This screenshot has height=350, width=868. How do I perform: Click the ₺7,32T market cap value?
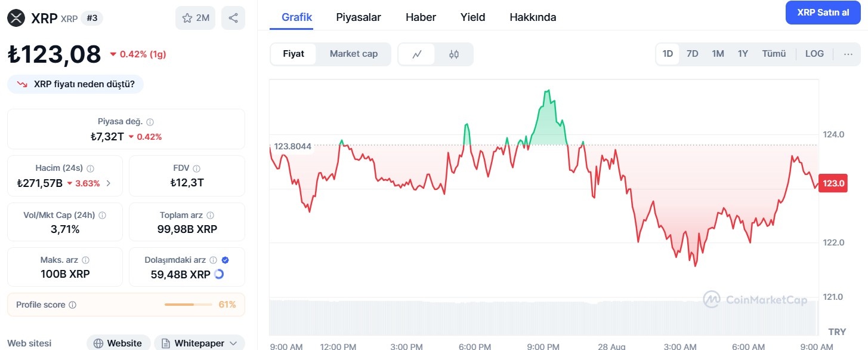107,137
